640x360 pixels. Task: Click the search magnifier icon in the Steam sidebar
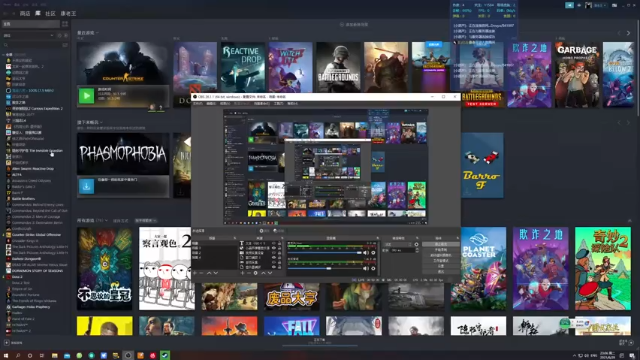[x=6, y=45]
